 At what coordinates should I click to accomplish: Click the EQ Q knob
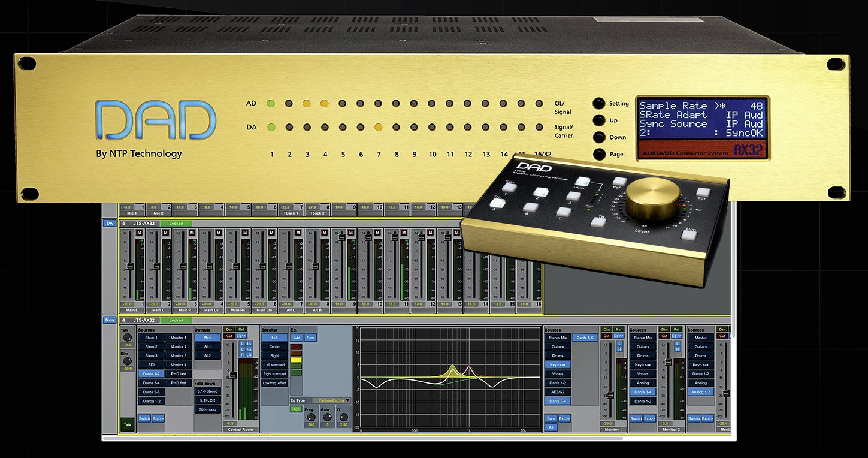[344, 417]
